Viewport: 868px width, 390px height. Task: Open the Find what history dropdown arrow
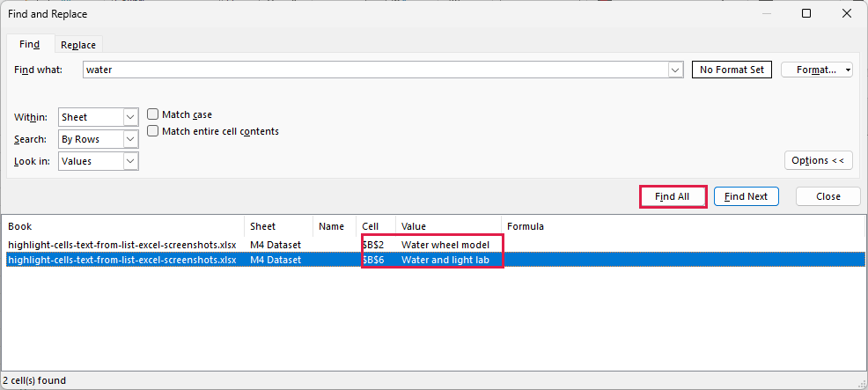tap(675, 70)
